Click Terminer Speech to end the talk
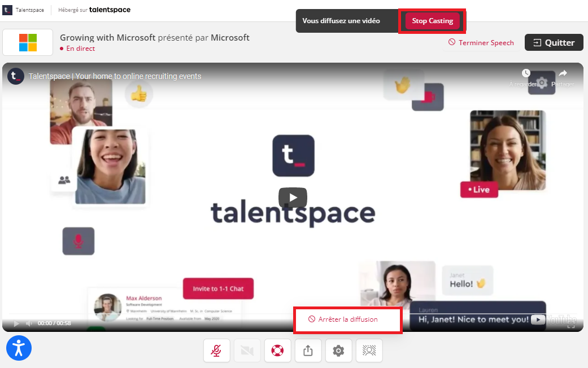The image size is (588, 368). click(x=481, y=43)
